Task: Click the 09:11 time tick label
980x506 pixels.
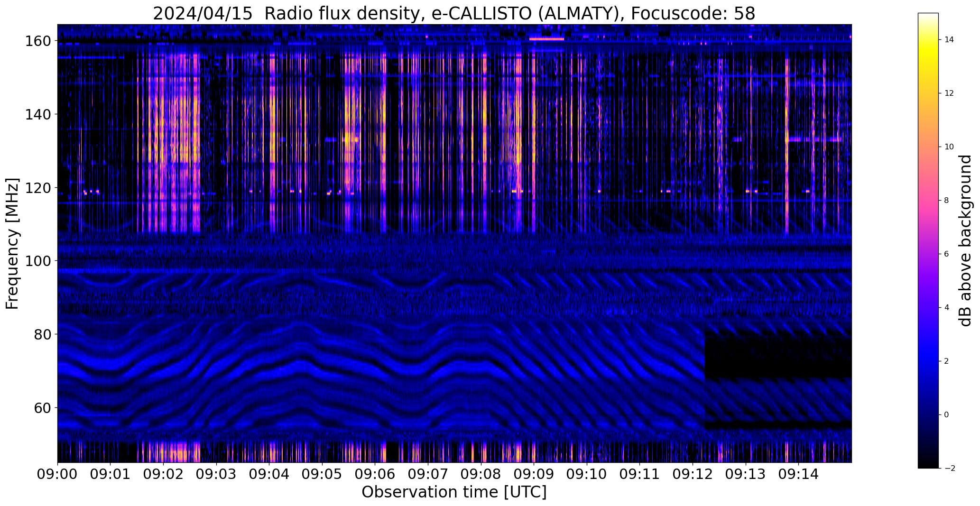Action: tap(640, 474)
